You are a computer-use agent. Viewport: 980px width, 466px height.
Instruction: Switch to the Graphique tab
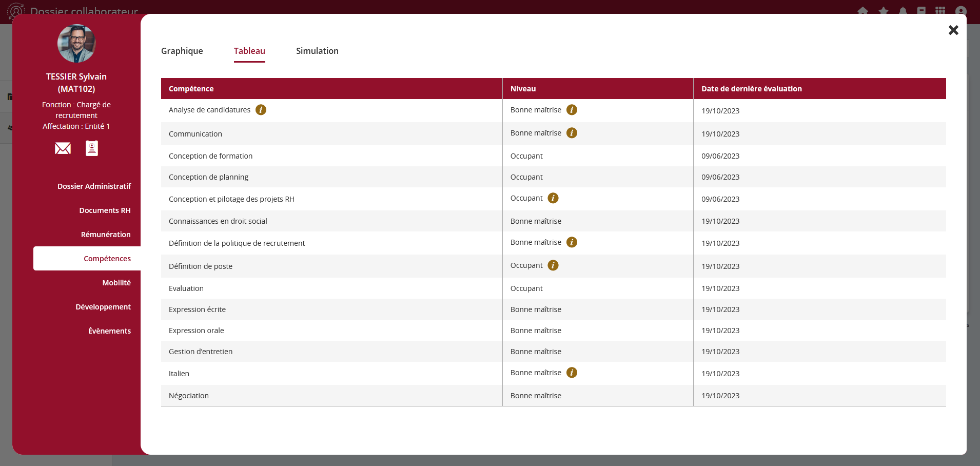coord(182,51)
